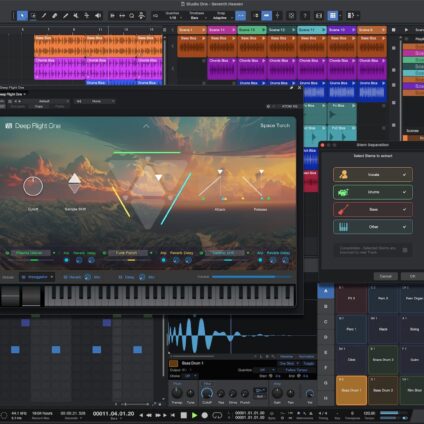Toggle Bass stem checkbox in Stem Separation
This screenshot has height=424, width=424.
tap(404, 210)
